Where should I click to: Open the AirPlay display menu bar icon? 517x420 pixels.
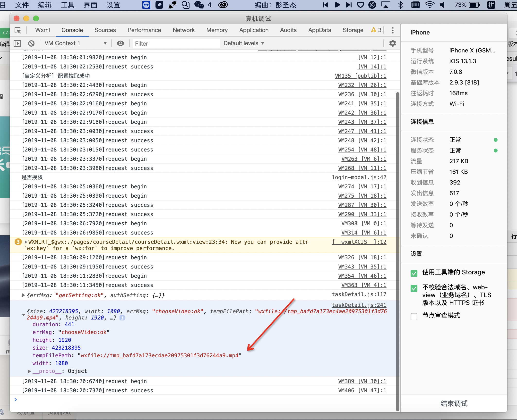pyautogui.click(x=386, y=5)
